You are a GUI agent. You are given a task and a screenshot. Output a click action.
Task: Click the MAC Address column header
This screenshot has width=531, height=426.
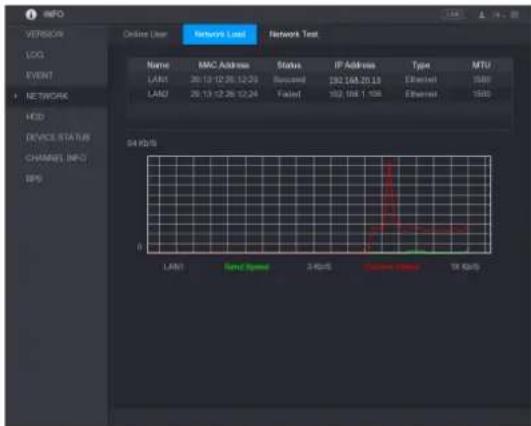[224, 65]
